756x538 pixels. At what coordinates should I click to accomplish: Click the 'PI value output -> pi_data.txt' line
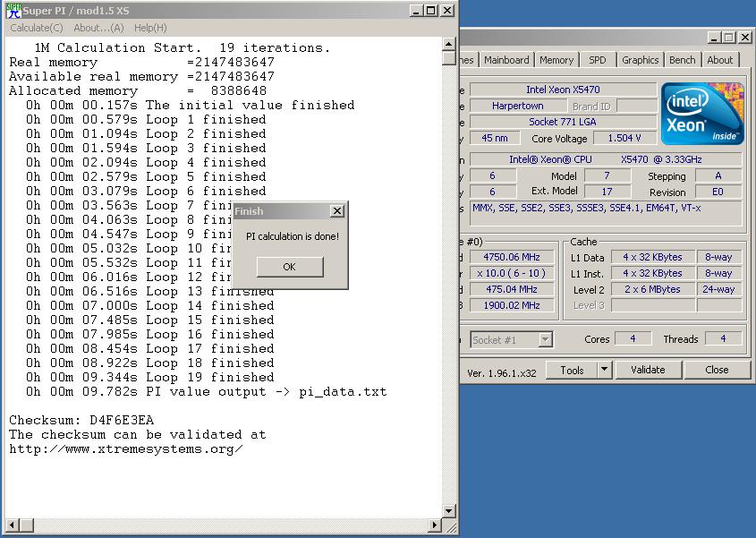pyautogui.click(x=207, y=391)
